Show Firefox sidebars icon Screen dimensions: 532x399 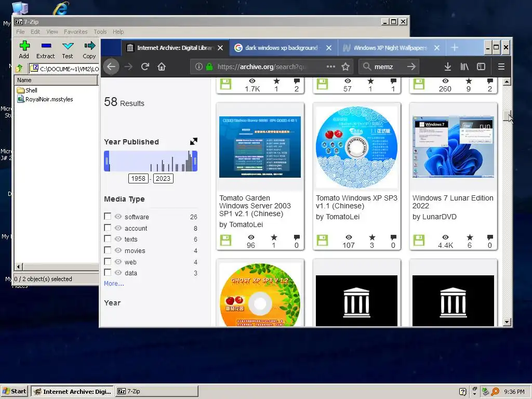pos(481,67)
